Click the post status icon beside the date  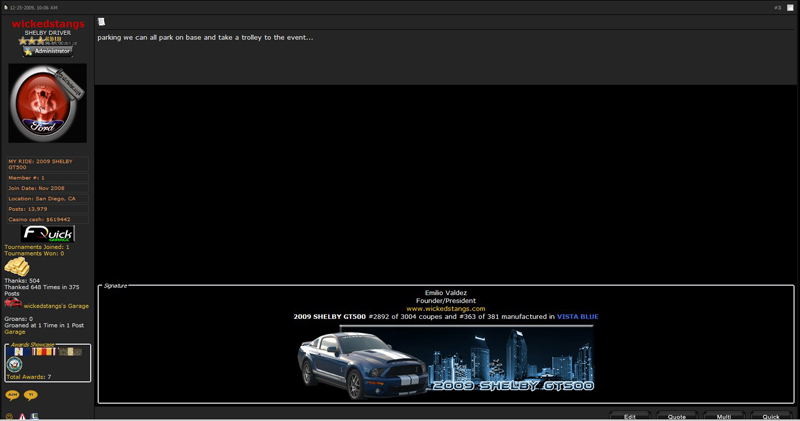[x=6, y=8]
